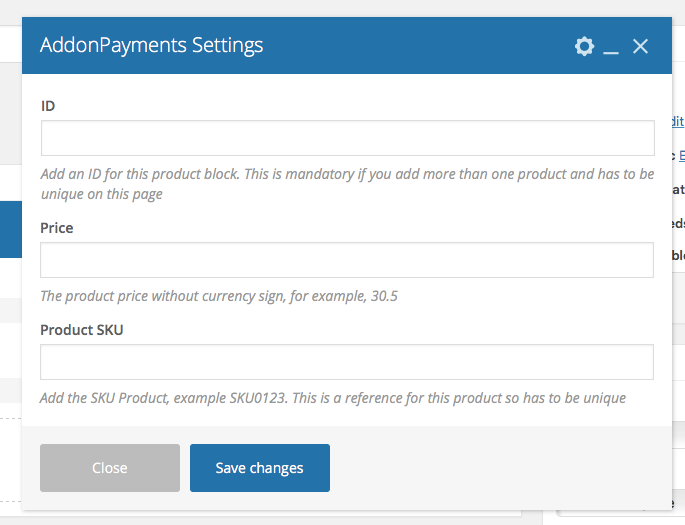Click the blank space under the SKU description
Viewport: 685px width, 525px height.
click(x=347, y=417)
